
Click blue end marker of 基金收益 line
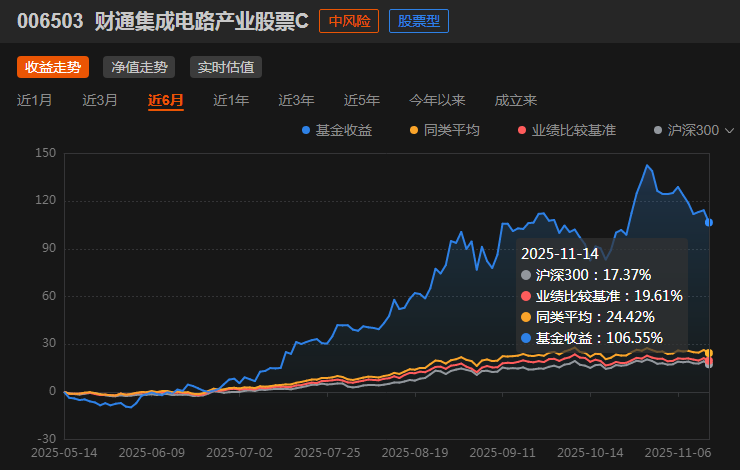tap(709, 222)
